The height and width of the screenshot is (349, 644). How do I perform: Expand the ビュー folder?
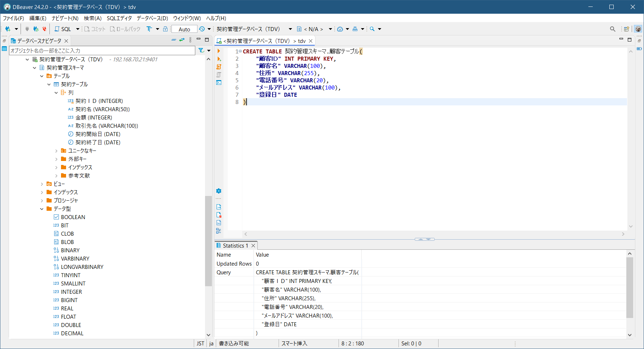pyautogui.click(x=42, y=184)
